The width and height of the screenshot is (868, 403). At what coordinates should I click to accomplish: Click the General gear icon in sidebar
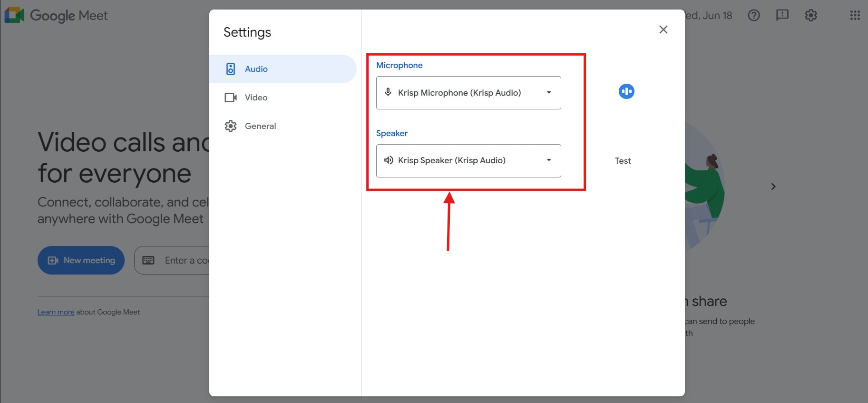pyautogui.click(x=231, y=126)
